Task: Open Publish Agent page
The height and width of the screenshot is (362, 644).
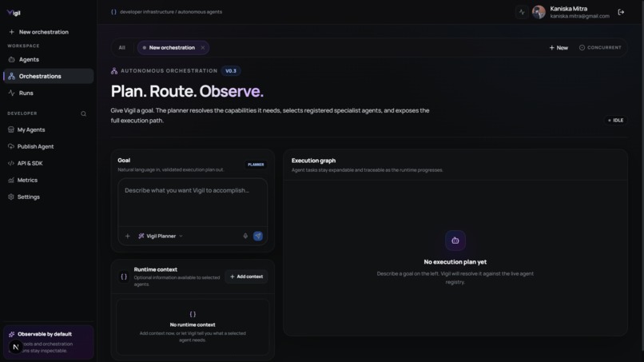Action: [x=49, y=147]
